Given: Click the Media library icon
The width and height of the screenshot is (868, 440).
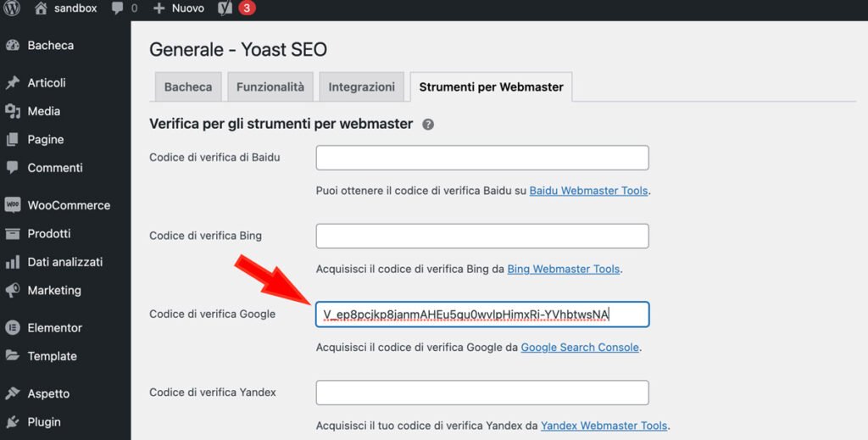Looking at the screenshot, I should pyautogui.click(x=12, y=111).
